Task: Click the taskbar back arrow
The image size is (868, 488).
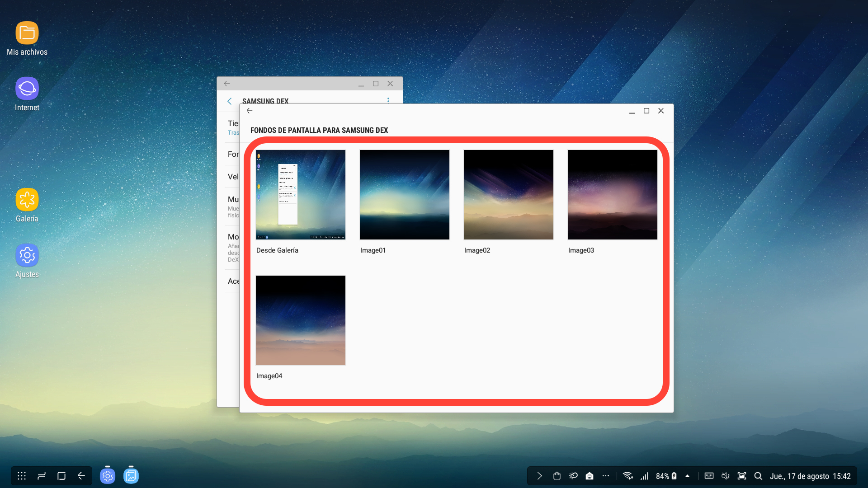Action: pyautogui.click(x=81, y=476)
